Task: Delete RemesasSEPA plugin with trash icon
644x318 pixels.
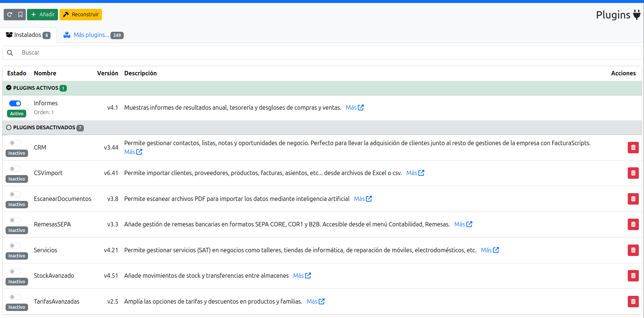Action: 633,224
